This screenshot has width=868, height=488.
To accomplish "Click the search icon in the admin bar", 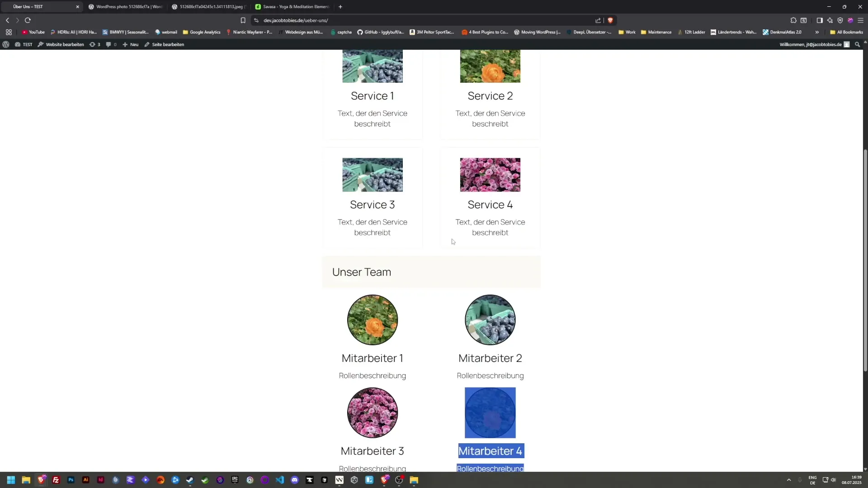I will [x=857, y=44].
